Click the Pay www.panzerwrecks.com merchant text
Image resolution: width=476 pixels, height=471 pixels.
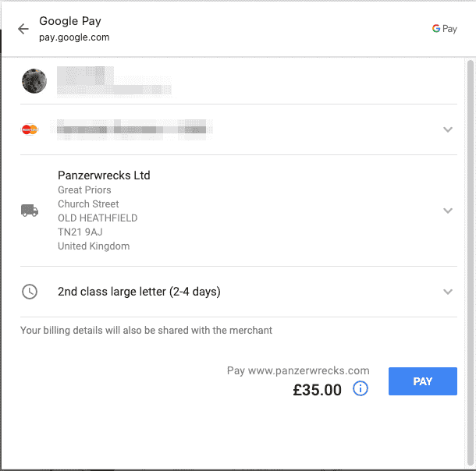[x=298, y=371]
